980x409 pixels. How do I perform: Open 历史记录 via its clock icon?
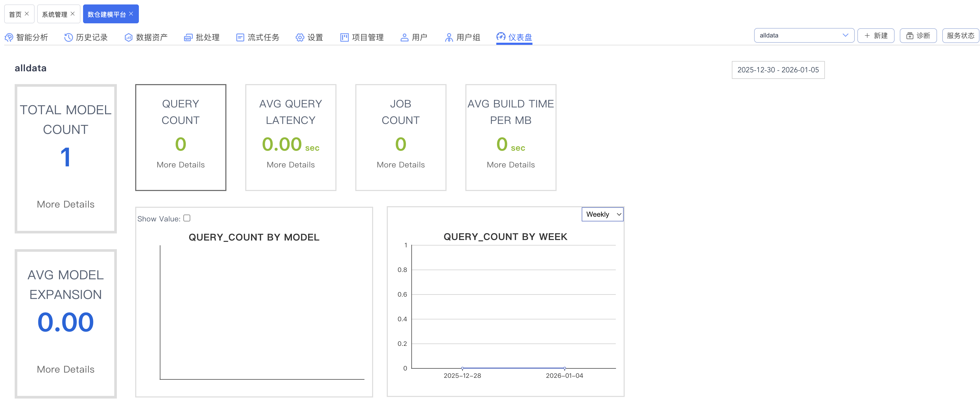click(68, 37)
